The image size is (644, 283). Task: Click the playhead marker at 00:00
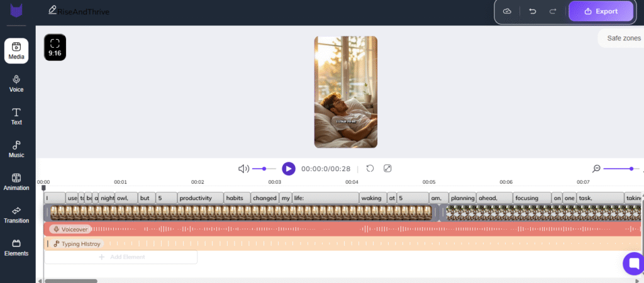[43, 188]
